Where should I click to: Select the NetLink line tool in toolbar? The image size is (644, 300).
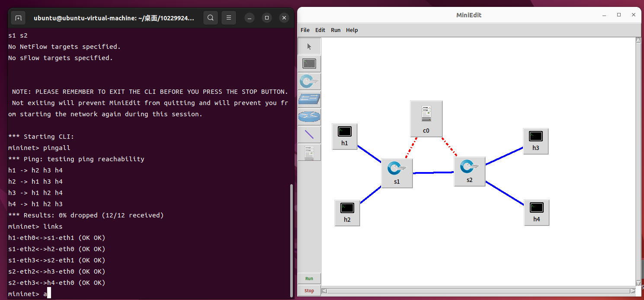pos(309,134)
